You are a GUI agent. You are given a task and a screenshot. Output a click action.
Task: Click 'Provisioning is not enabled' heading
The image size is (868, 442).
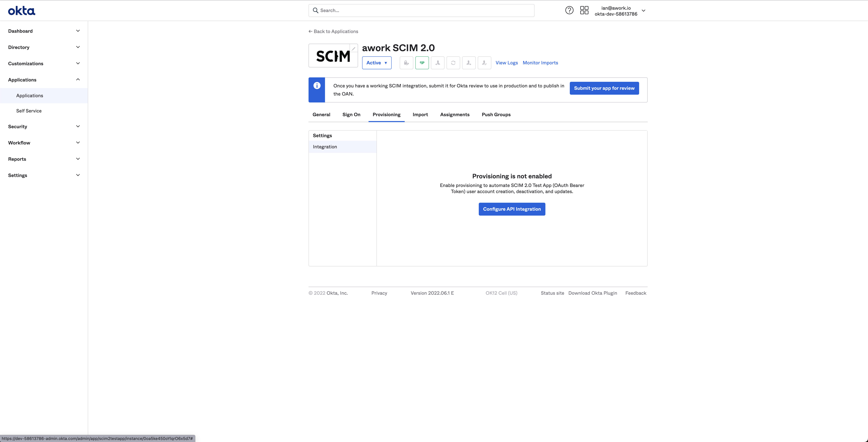512,176
